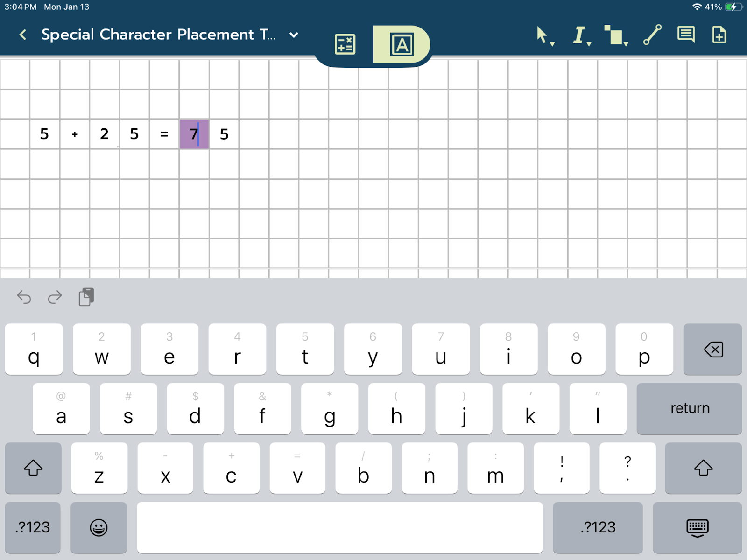Switch to the math symbols keyboard mode

345,44
